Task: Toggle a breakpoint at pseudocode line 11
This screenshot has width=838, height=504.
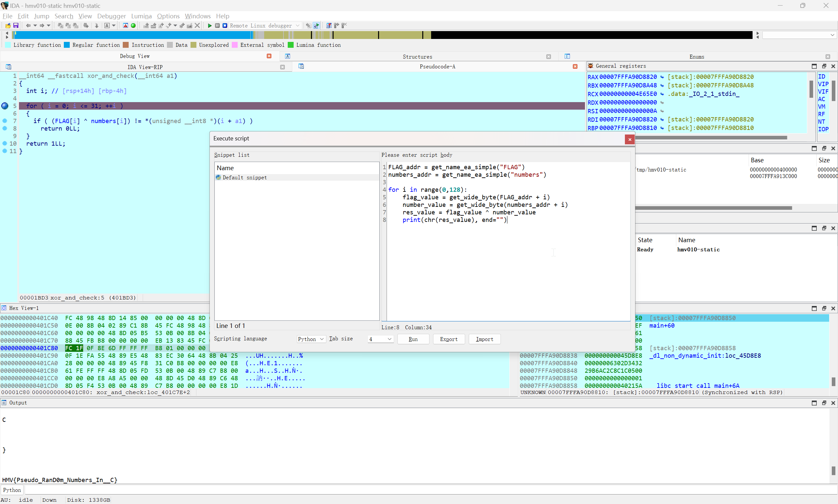Action: tap(5, 151)
